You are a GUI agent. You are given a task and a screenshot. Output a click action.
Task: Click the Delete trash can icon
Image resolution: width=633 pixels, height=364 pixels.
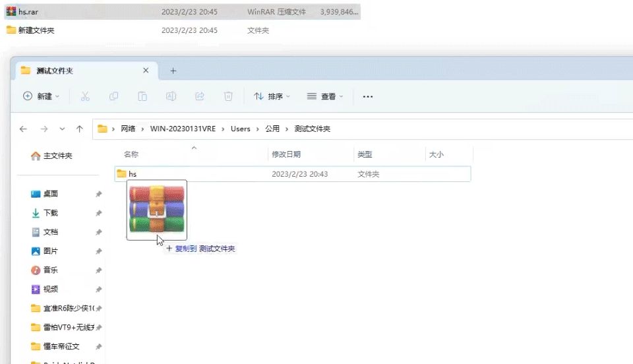pyautogui.click(x=228, y=96)
